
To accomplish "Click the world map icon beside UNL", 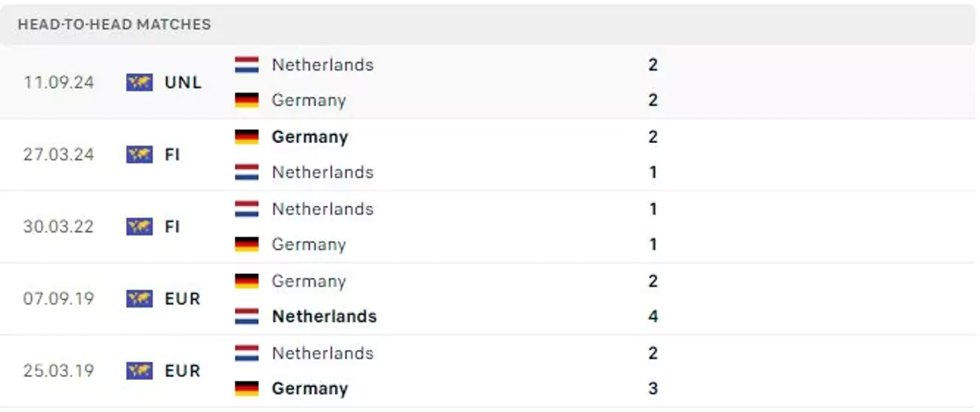I will pyautogui.click(x=139, y=83).
